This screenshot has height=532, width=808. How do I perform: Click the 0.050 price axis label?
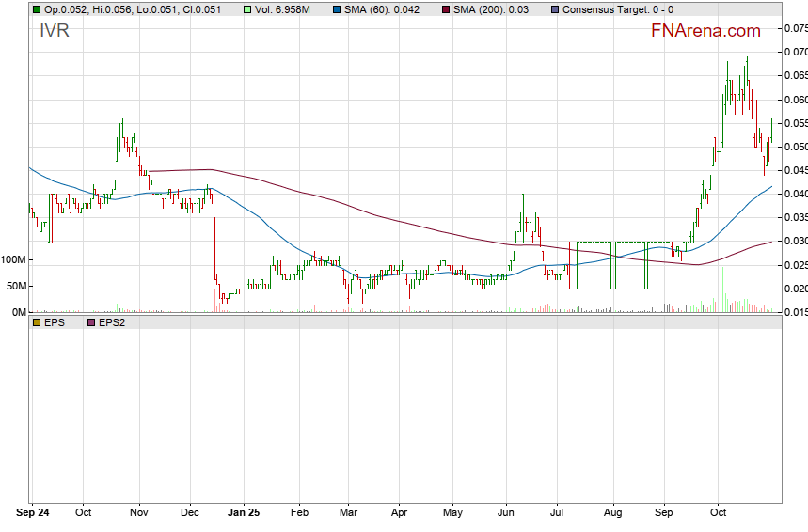tap(795, 147)
